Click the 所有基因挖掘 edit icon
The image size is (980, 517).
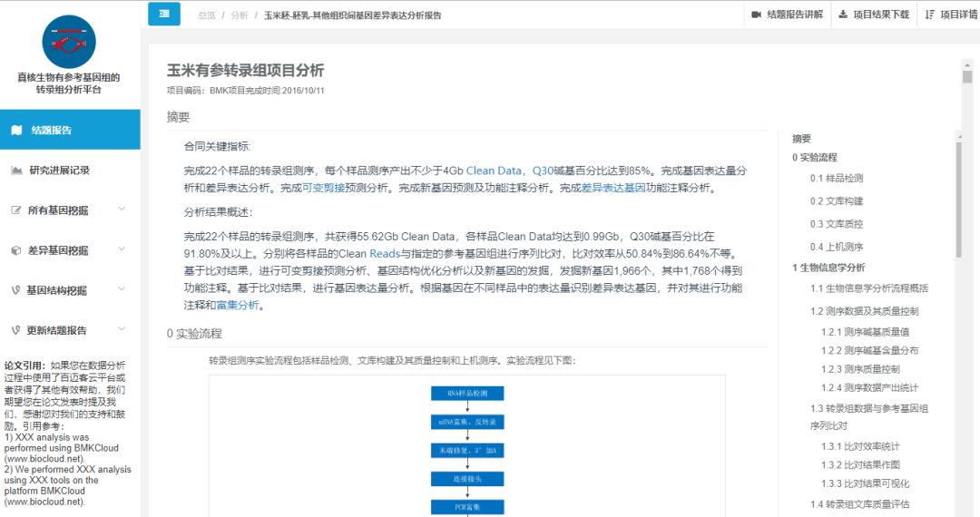coord(15,210)
